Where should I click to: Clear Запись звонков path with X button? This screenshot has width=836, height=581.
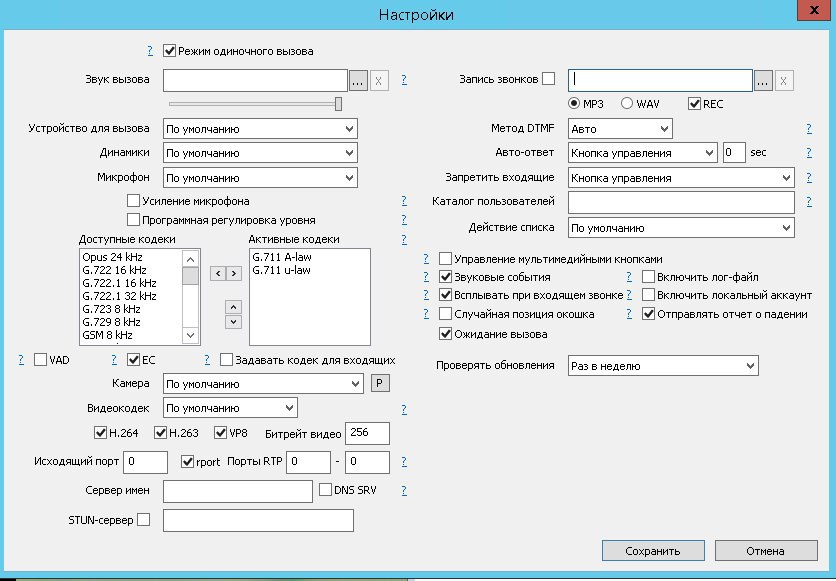pos(784,80)
